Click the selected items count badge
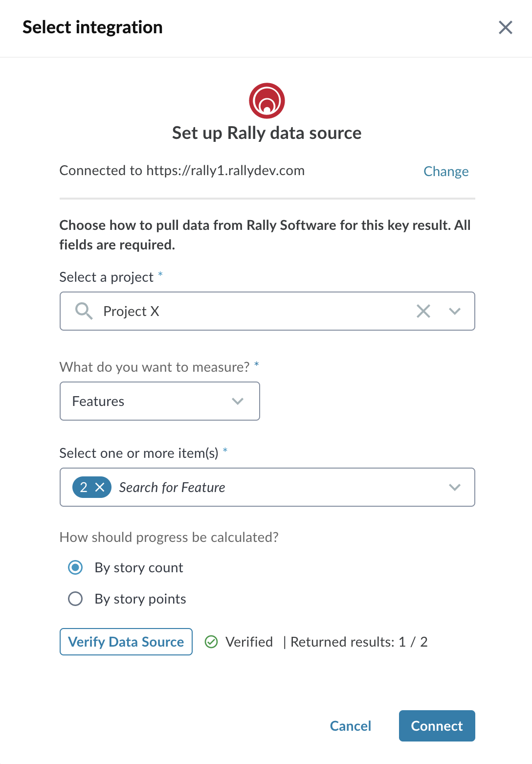 point(92,487)
